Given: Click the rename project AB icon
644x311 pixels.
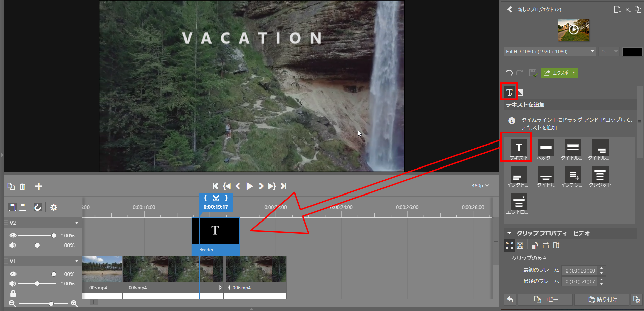Looking at the screenshot, I should tap(627, 9).
